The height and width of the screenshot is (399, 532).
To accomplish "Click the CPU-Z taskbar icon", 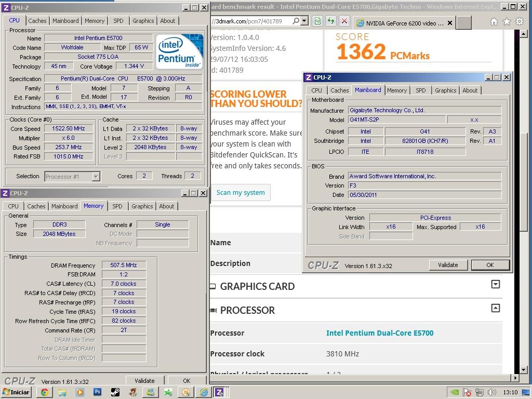I will 219,392.
